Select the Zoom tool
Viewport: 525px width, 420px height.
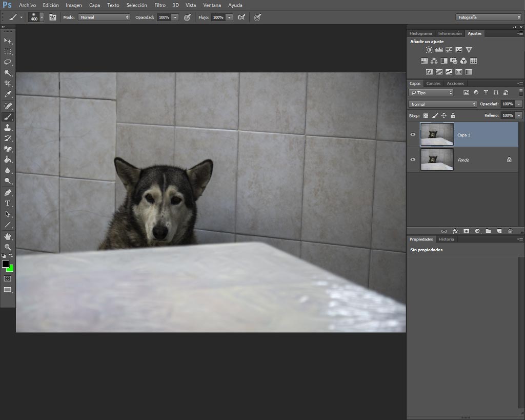click(x=7, y=247)
